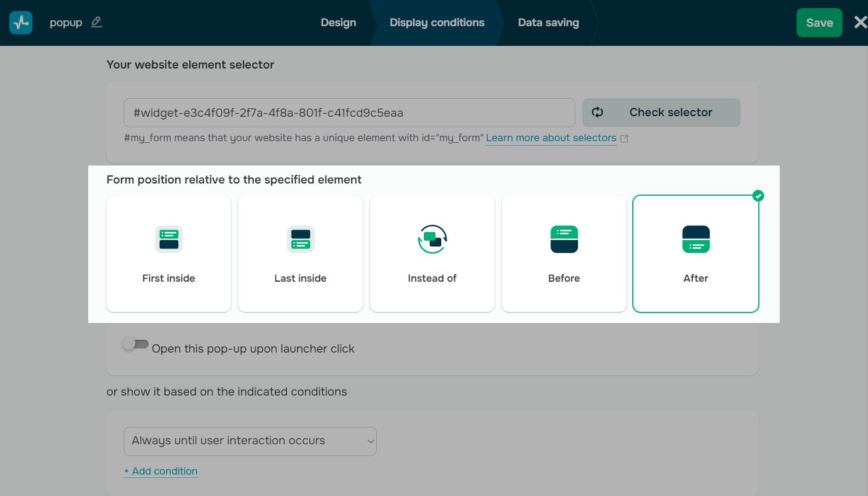Open the Data saving tab
The image size is (868, 496).
pyautogui.click(x=548, y=23)
